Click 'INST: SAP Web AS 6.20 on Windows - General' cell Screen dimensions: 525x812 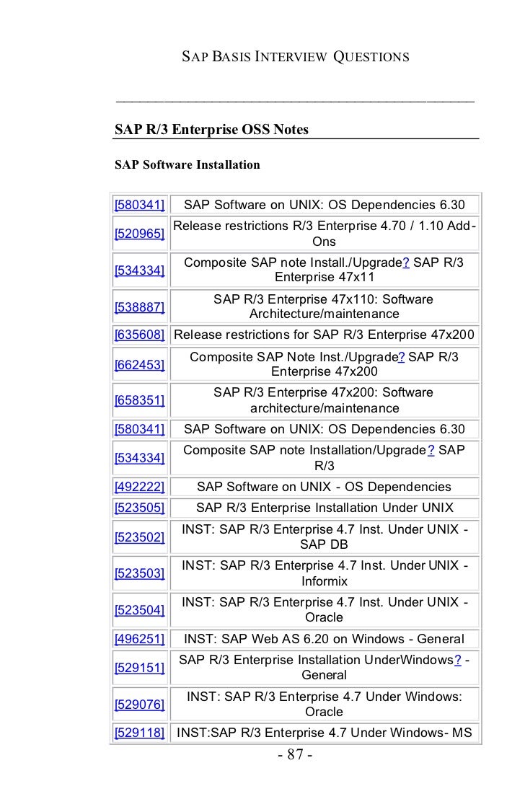point(324,639)
